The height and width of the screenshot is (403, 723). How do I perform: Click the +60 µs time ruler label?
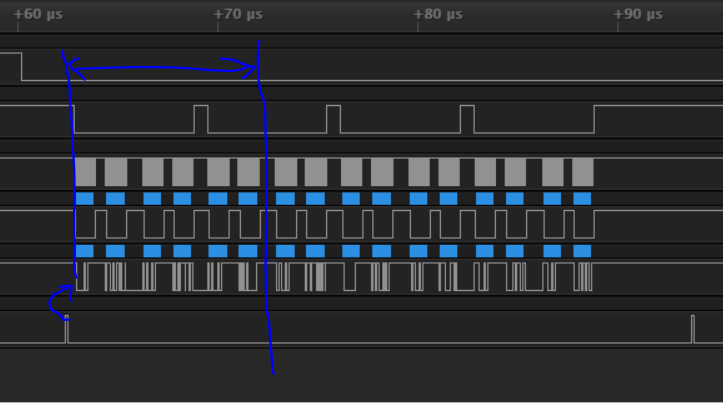point(38,15)
